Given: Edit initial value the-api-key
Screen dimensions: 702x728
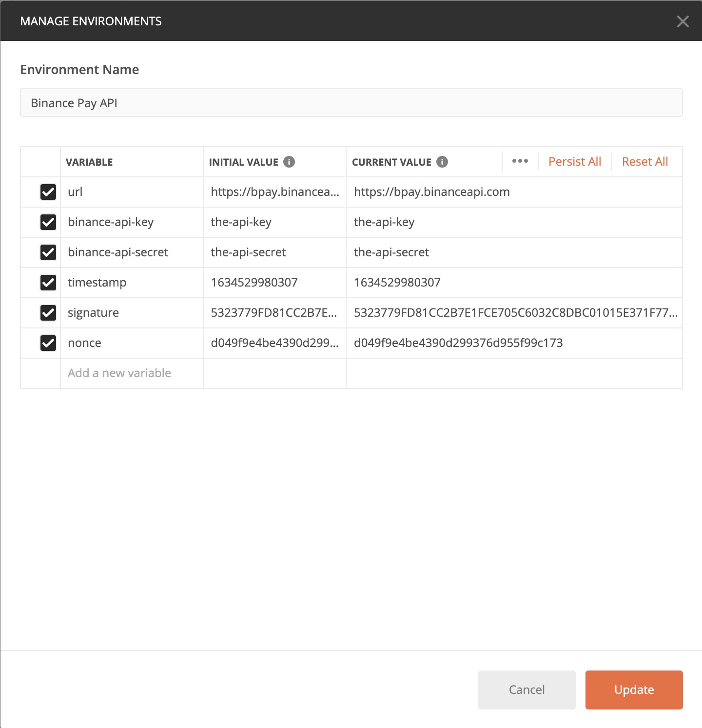Looking at the screenshot, I should click(x=275, y=222).
